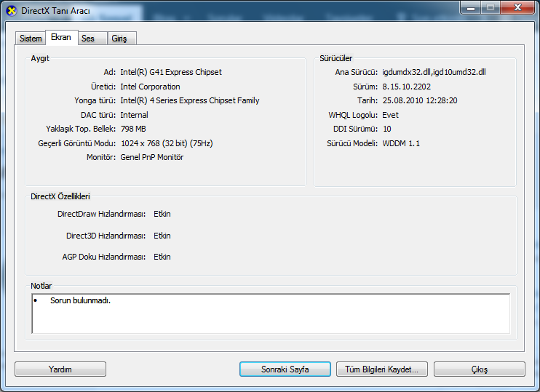Click the 798 MB memory value
This screenshot has width=540, height=392.
coord(133,129)
